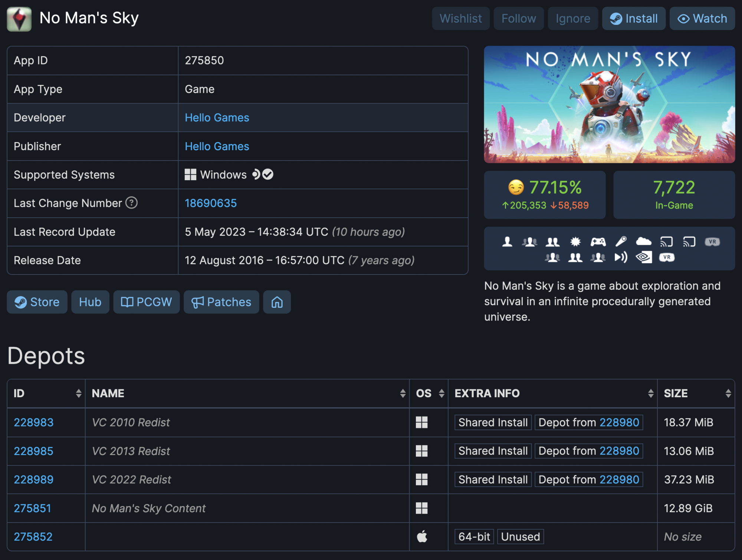Open the homepage via house icon button
Screen dimensions: 742x560
277,302
